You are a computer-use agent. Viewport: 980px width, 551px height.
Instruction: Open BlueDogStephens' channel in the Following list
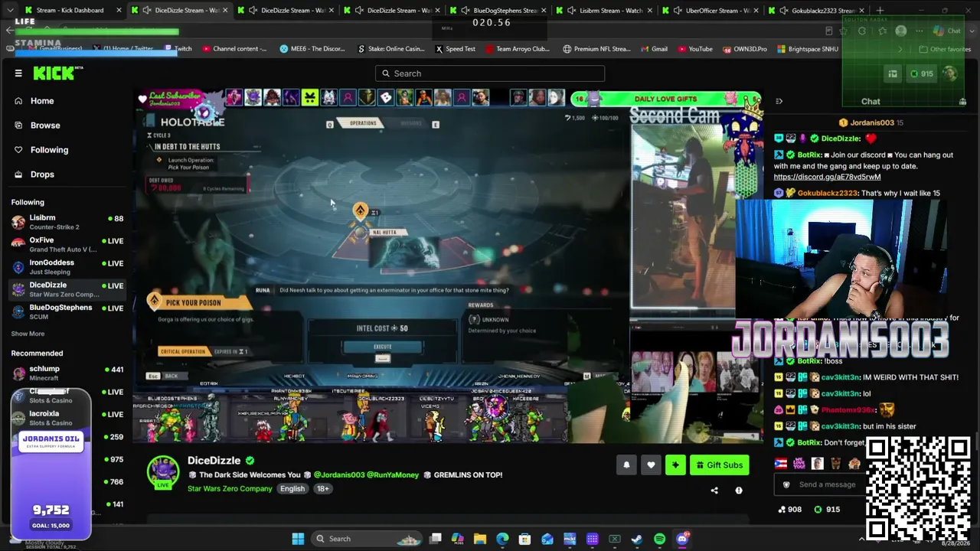(x=67, y=311)
